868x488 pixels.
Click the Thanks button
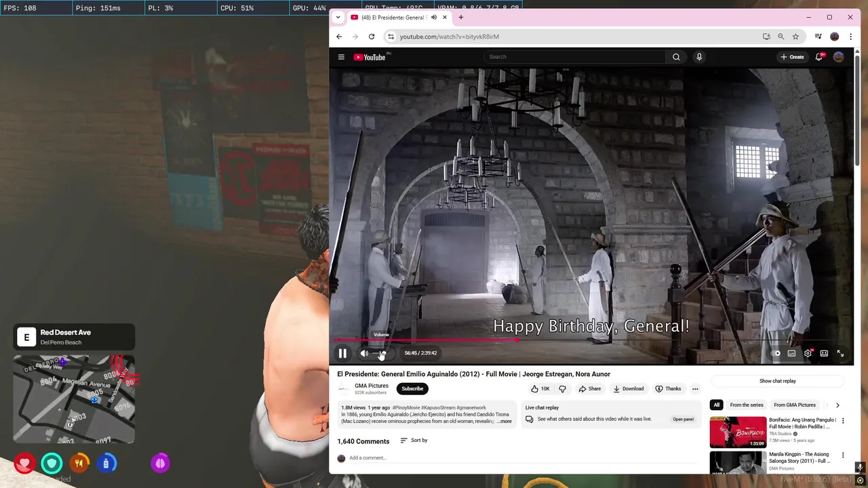[x=668, y=388]
